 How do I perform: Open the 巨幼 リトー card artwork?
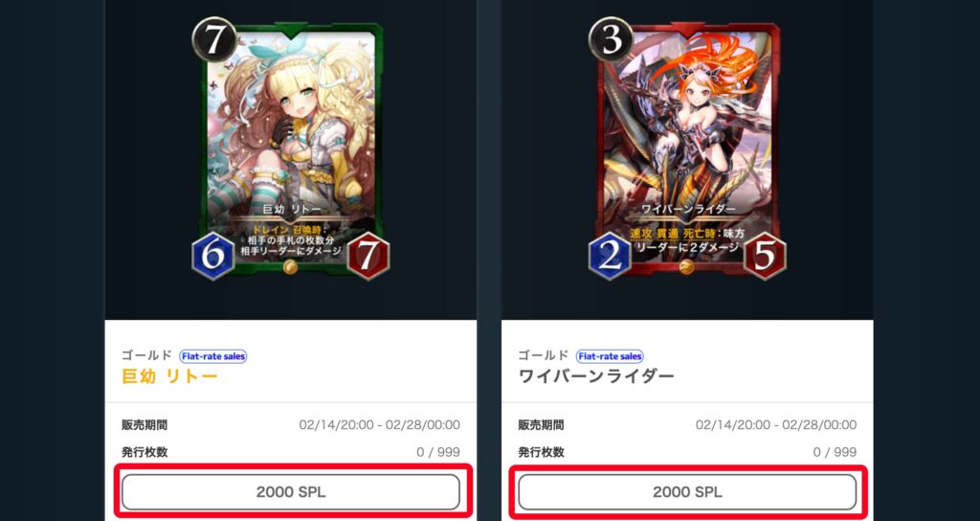pos(291,148)
